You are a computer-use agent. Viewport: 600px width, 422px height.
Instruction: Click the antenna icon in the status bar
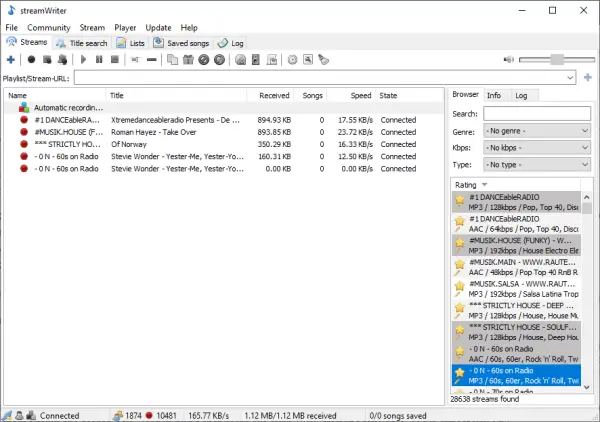(7, 415)
